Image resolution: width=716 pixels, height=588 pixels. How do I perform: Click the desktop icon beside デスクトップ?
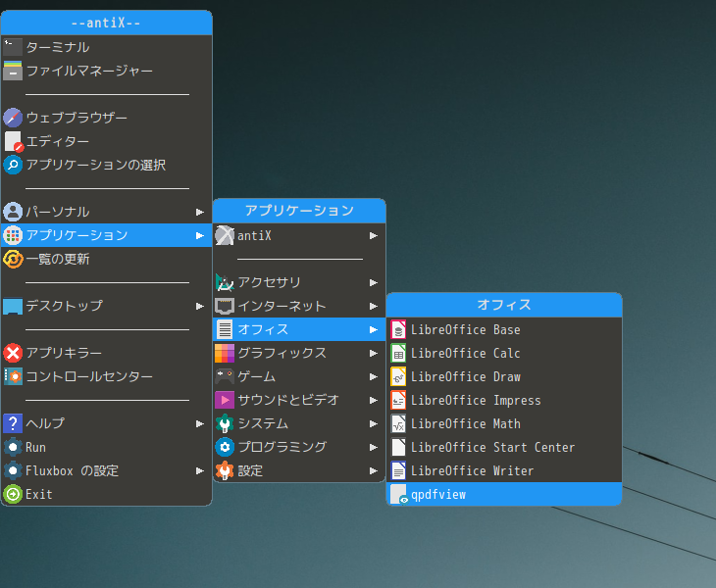click(13, 306)
